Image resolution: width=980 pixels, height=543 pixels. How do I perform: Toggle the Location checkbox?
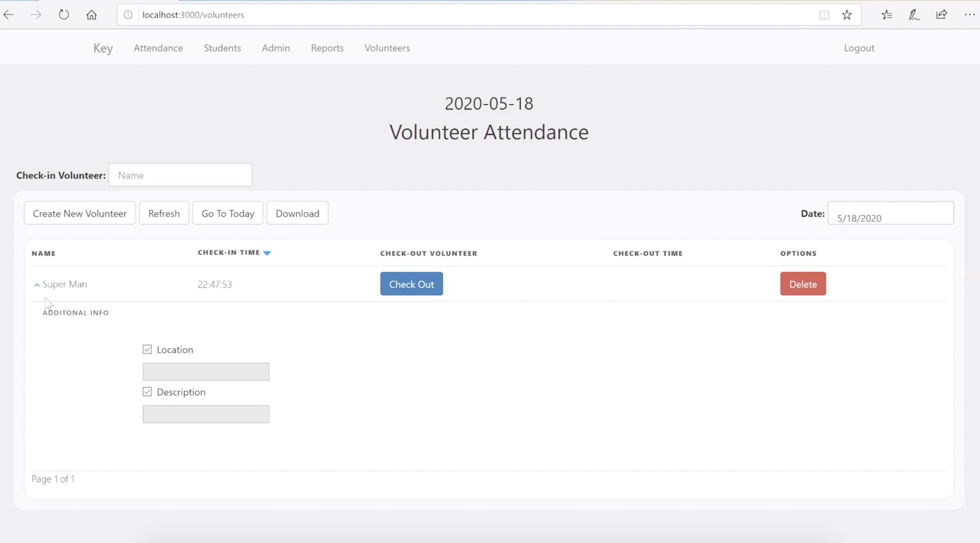point(147,349)
